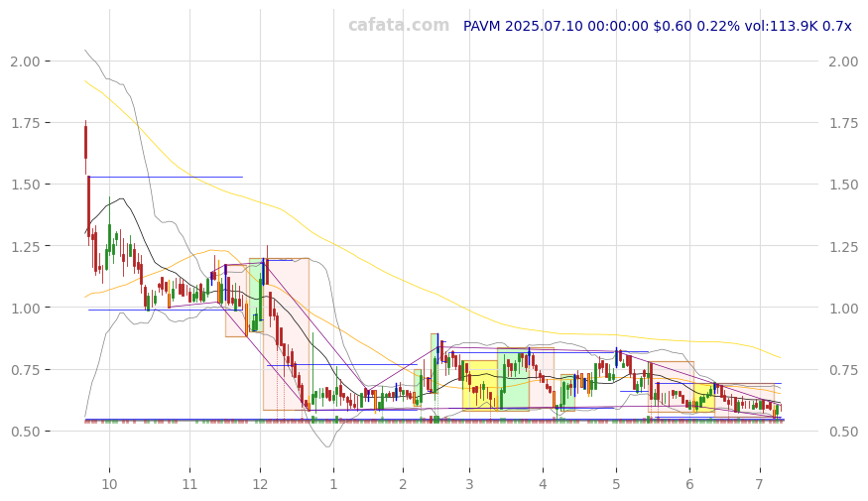Click the month label 11 on x-axis
Screen dimensions: 868x501
pos(189,484)
